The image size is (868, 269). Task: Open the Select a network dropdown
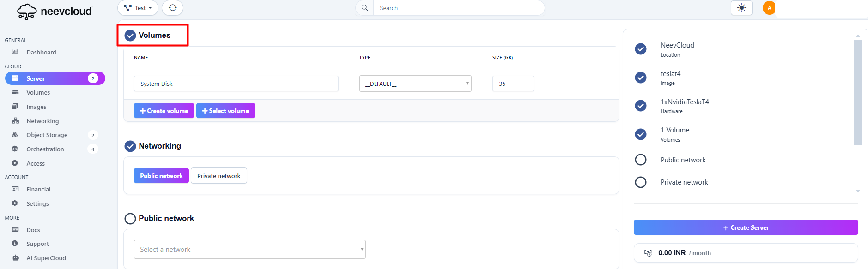[249, 250]
